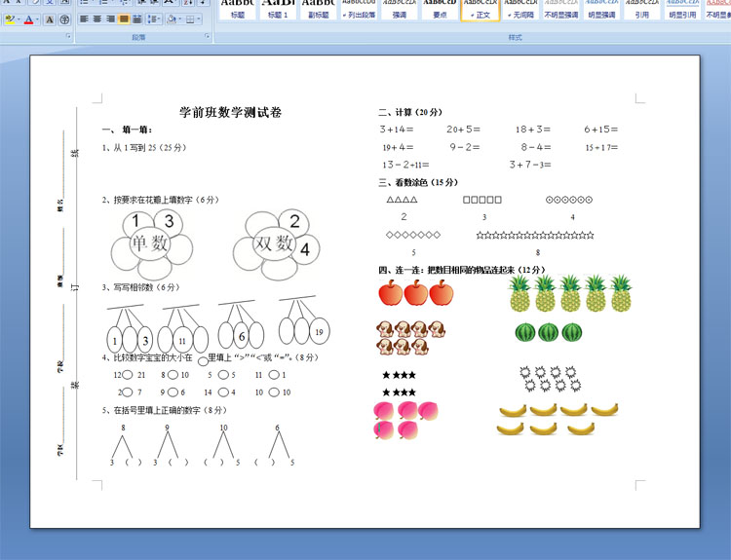The width and height of the screenshot is (731, 560).
Task: Click the equation 6+15=
Action: pos(601,130)
